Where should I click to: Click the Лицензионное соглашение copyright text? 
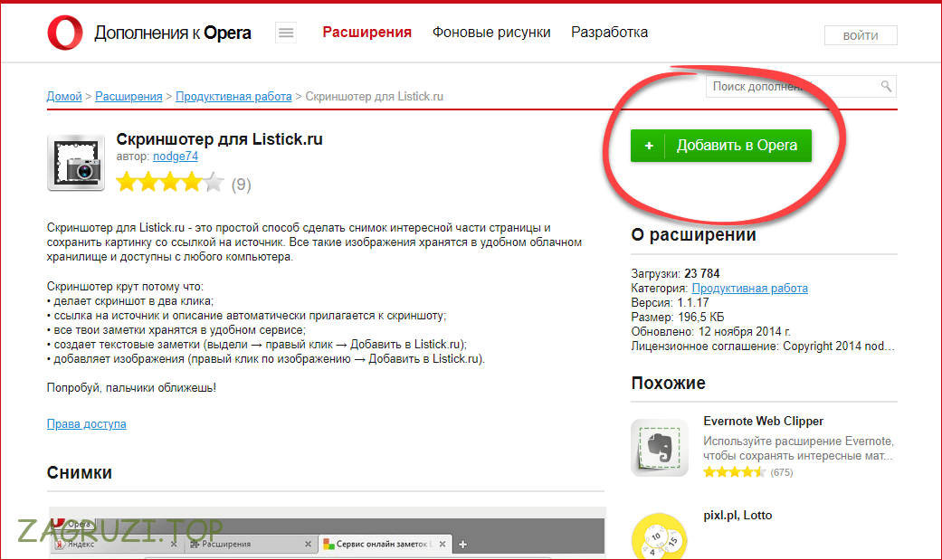pyautogui.click(x=763, y=346)
